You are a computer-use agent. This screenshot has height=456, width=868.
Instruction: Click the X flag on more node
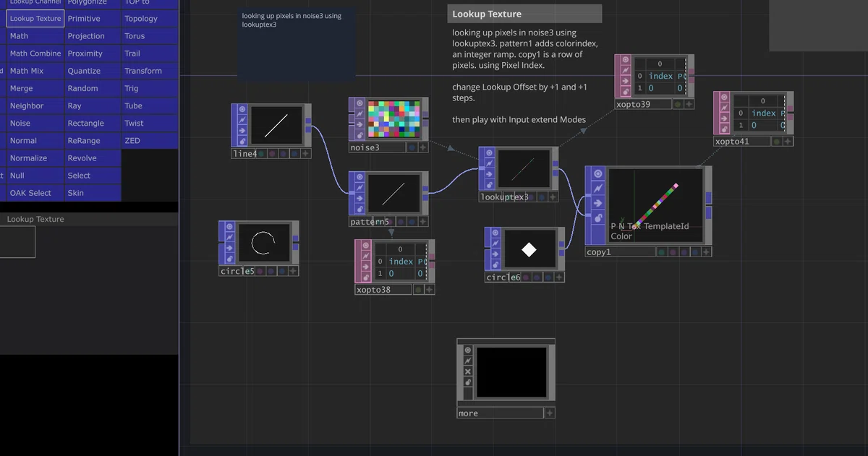pyautogui.click(x=468, y=371)
